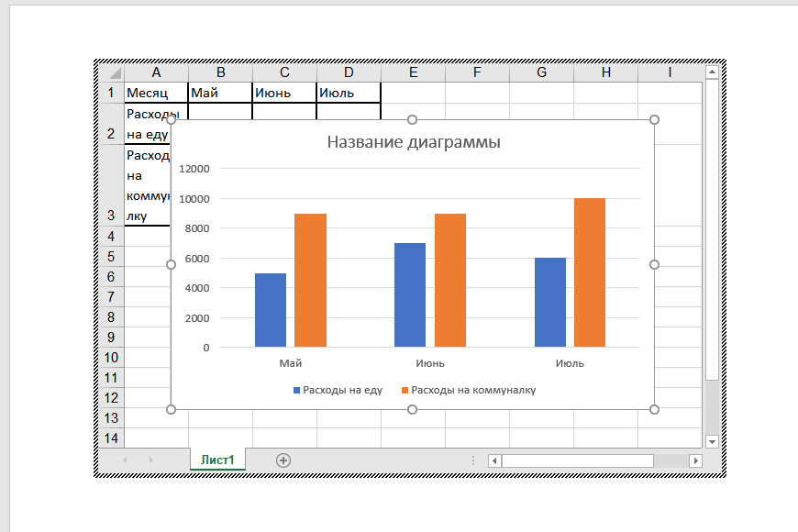The height and width of the screenshot is (532, 798).
Task: Click the horizontal scrollbar thumb
Action: 577,460
